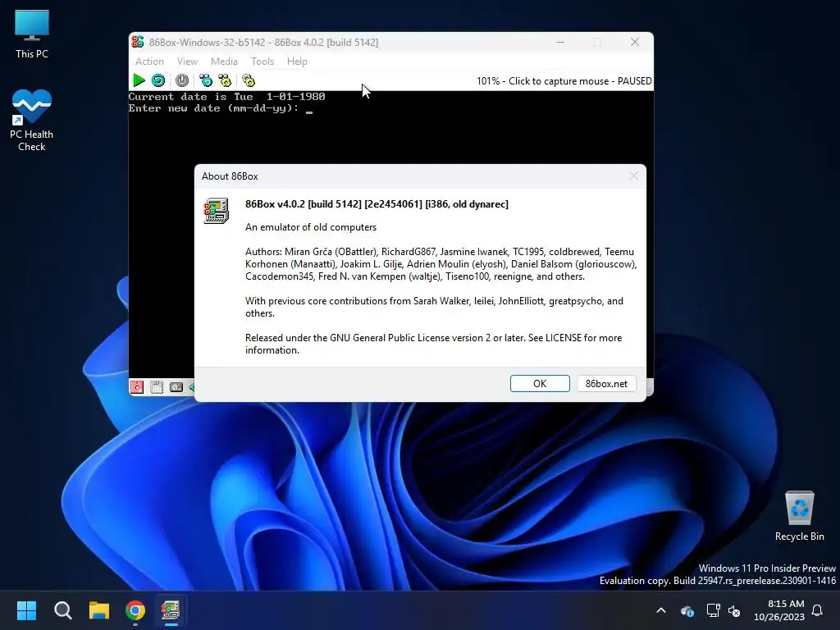Screen dimensions: 840x630
Task: Open the Help menu
Action: pos(297,61)
